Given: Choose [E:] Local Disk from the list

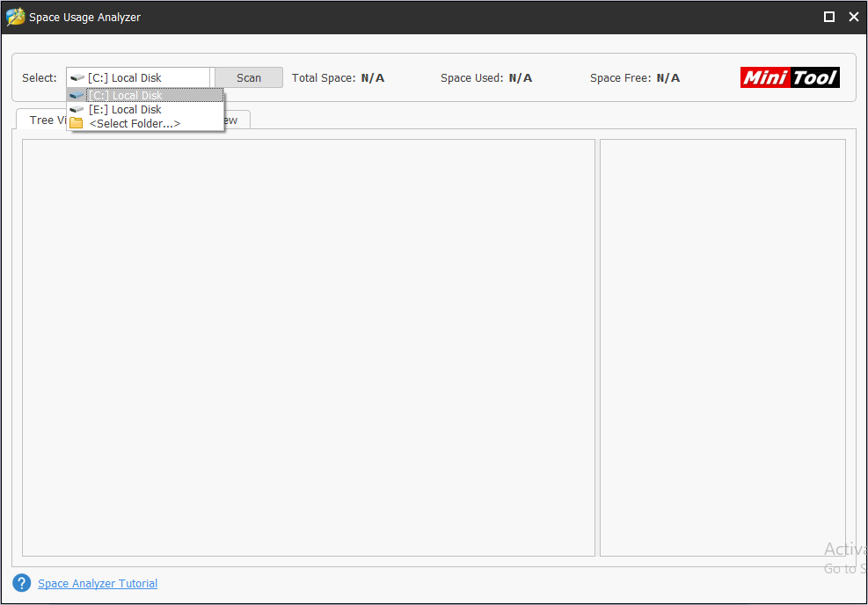Looking at the screenshot, I should 125,109.
